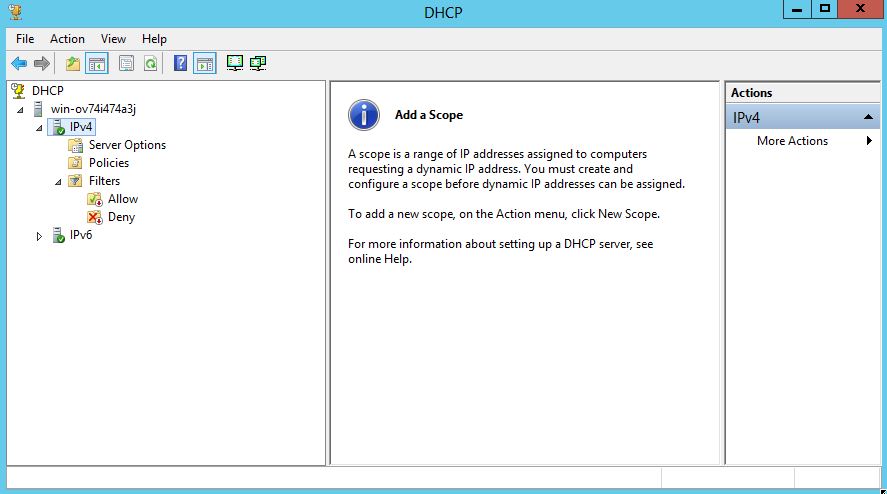Click the single green monitor toolbar icon
887x494 pixels.
(x=235, y=64)
